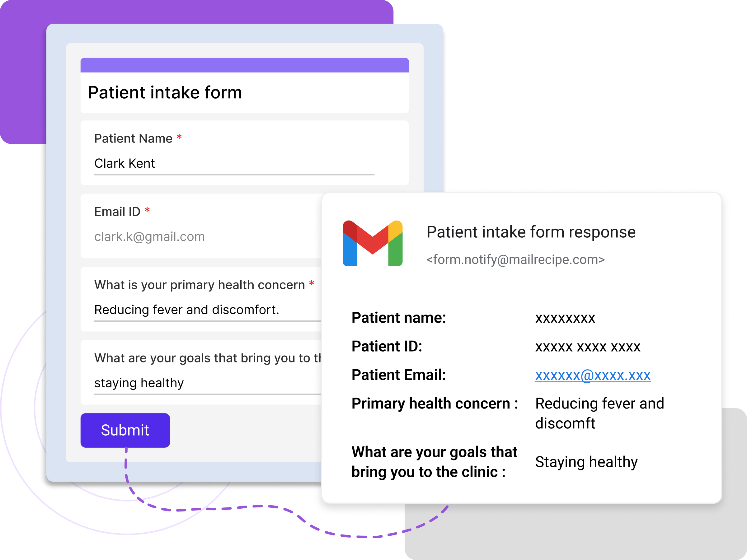Screen dimensions: 747x560
Task: Select the goals answer field 'staying healthy'
Action: (206, 383)
